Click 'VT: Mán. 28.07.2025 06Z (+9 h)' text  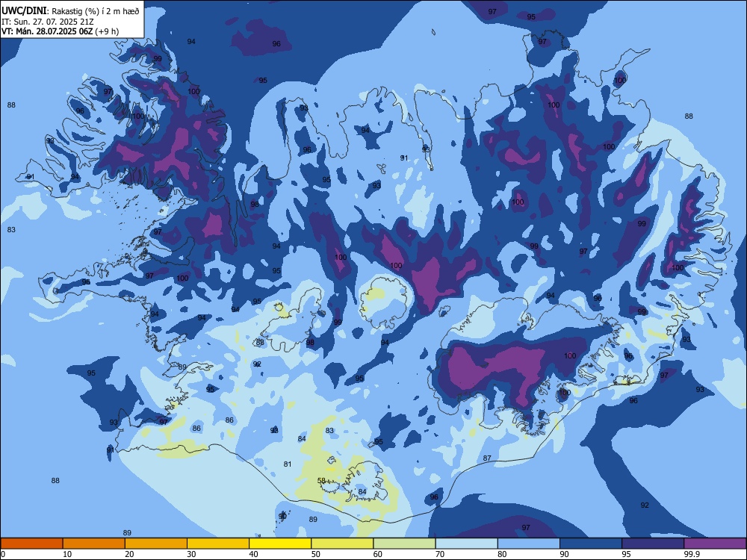(x=61, y=31)
